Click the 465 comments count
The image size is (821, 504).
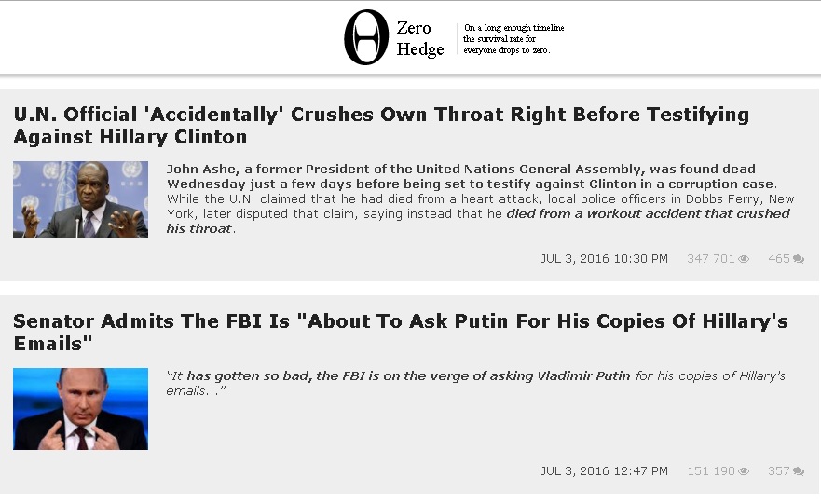coord(778,259)
